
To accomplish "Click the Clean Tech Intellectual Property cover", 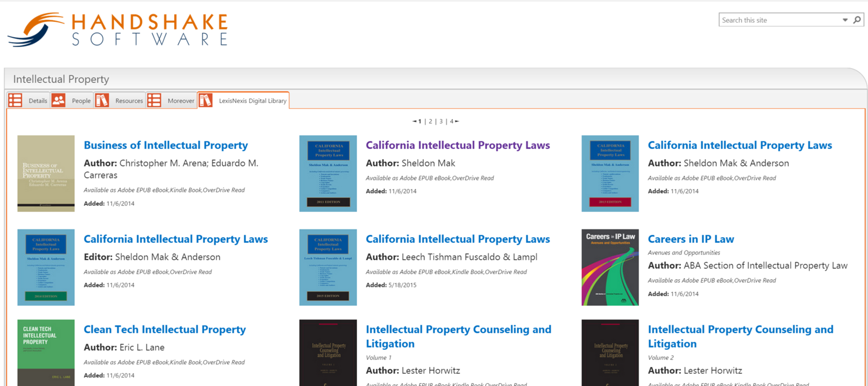I will click(x=46, y=353).
